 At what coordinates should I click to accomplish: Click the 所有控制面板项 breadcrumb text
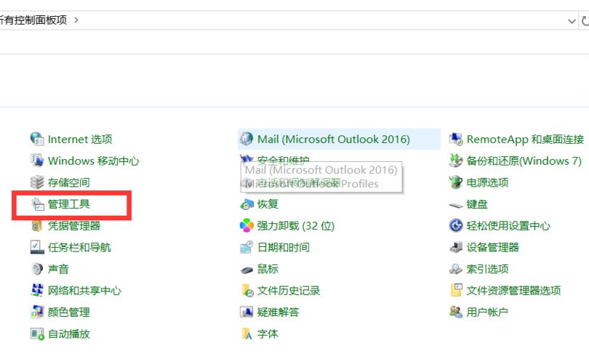click(34, 20)
